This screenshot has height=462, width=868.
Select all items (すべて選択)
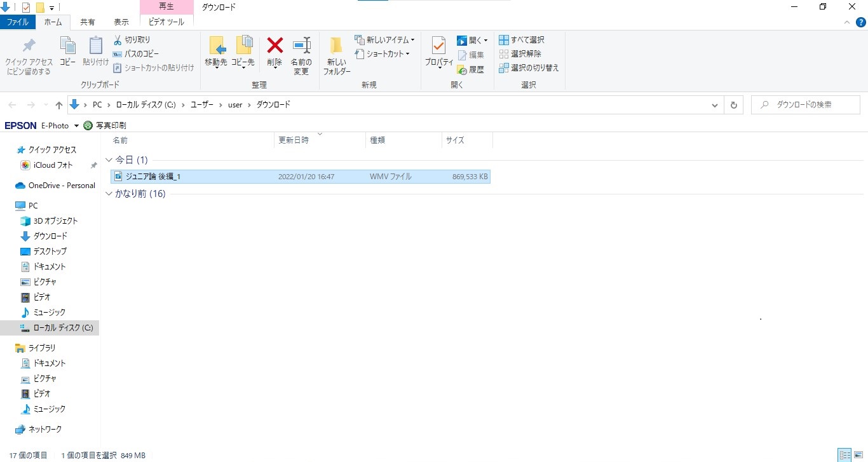coord(521,39)
